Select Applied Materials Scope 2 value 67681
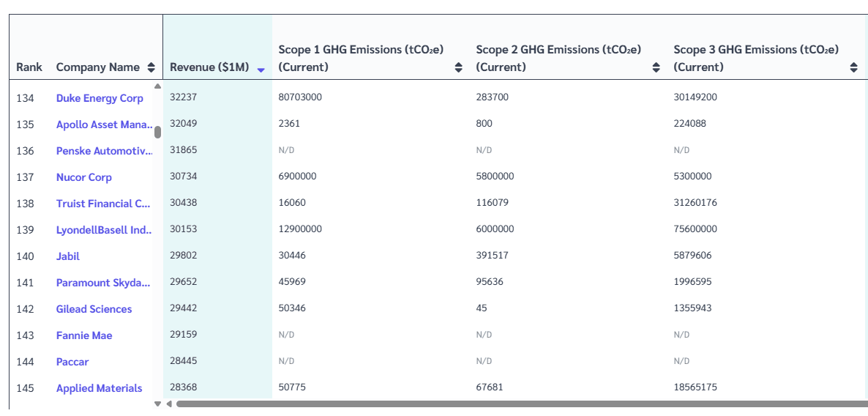The height and width of the screenshot is (416, 868). point(490,387)
